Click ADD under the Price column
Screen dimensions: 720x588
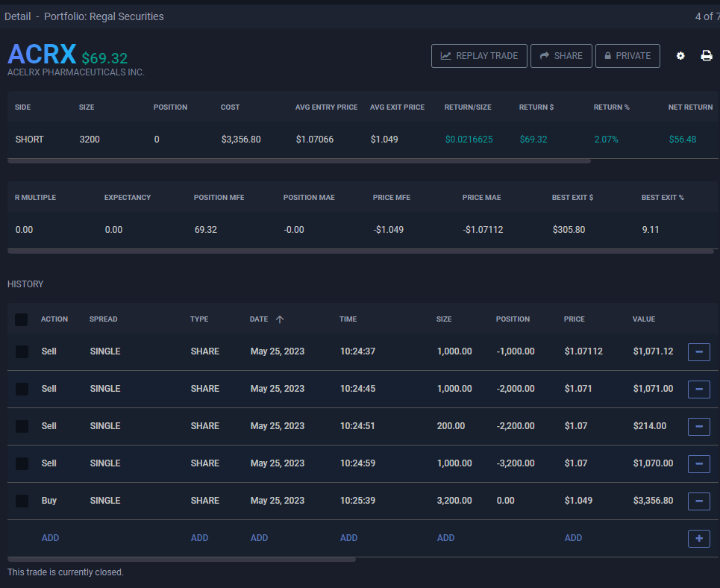[573, 538]
